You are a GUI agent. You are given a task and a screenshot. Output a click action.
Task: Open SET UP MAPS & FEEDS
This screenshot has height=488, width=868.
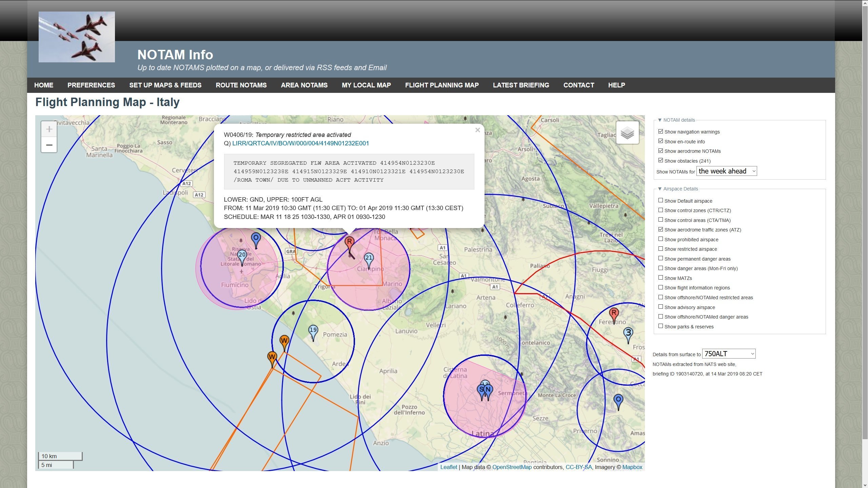[x=165, y=85]
